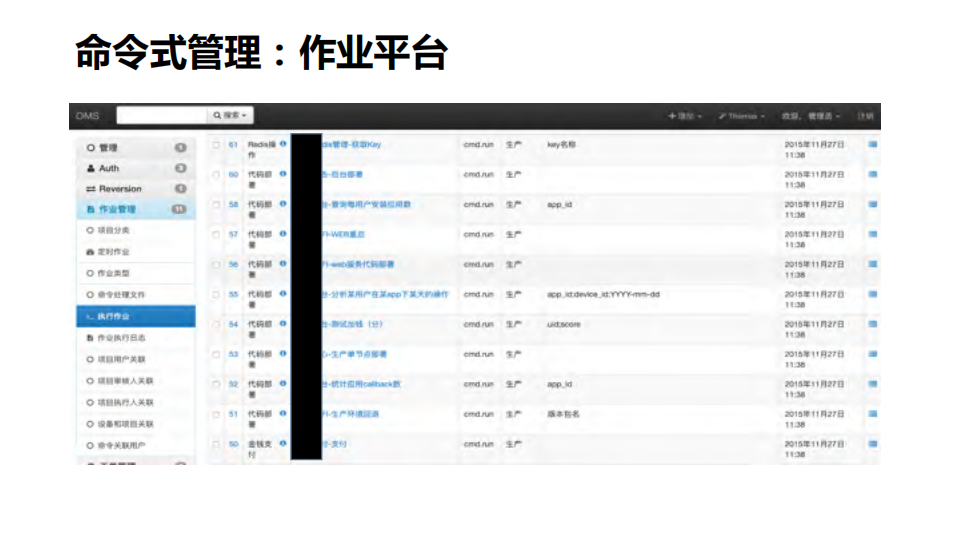Click the info icon in row 60
The width and height of the screenshot is (959, 539).
point(283,174)
